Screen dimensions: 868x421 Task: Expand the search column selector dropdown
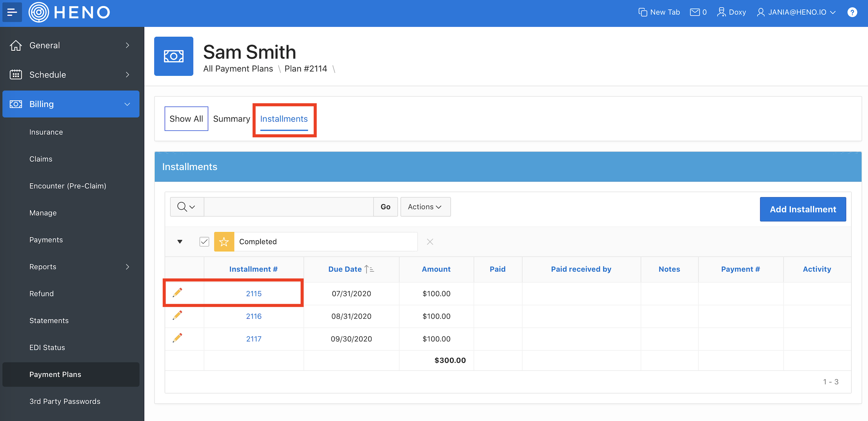pyautogui.click(x=186, y=207)
